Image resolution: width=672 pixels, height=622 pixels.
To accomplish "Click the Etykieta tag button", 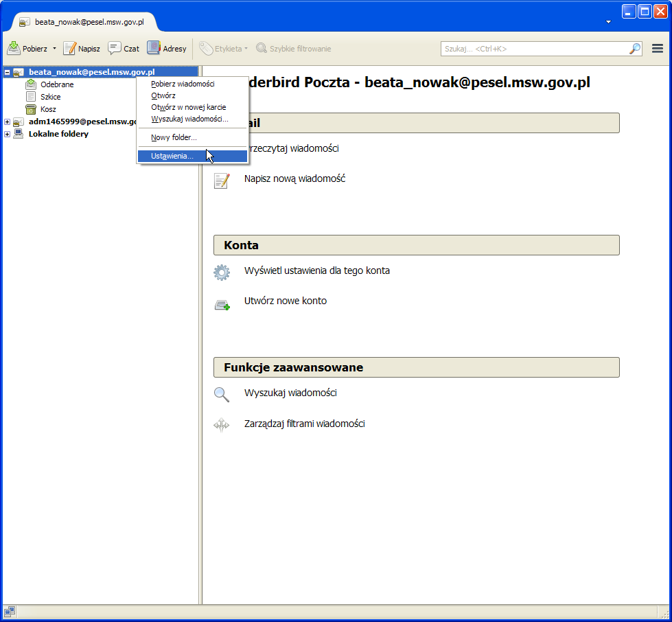I will click(x=224, y=49).
